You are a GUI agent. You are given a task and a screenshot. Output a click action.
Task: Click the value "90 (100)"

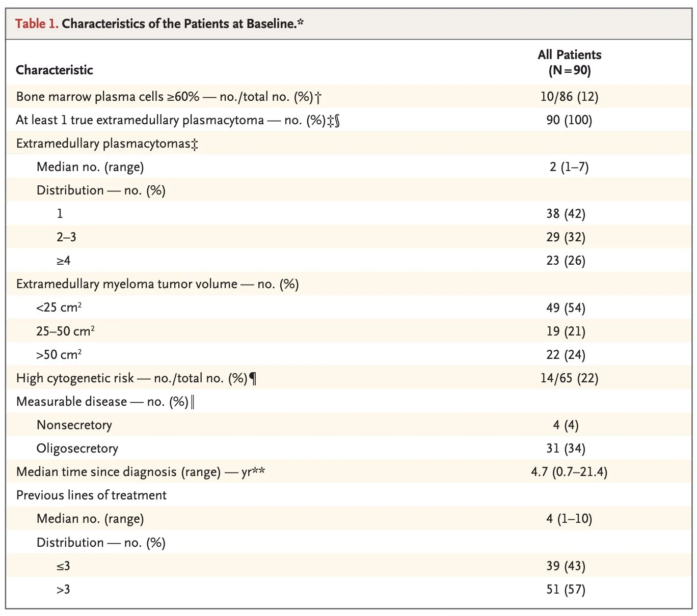[569, 120]
